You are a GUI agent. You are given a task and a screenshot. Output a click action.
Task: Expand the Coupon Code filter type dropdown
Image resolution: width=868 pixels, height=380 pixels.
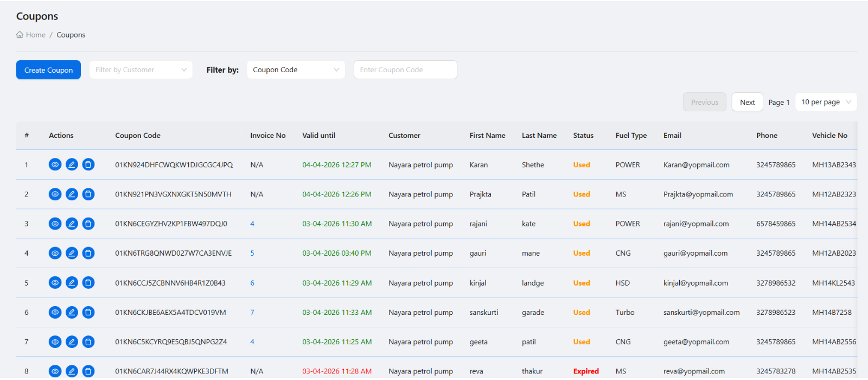pyautogui.click(x=296, y=69)
